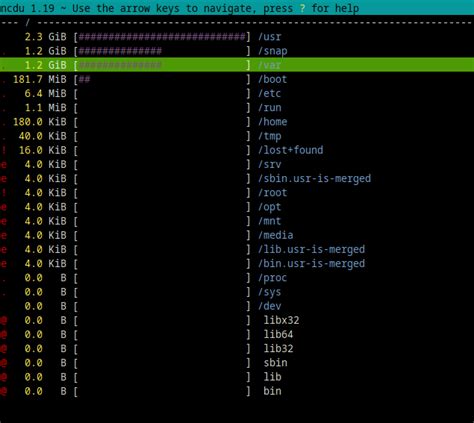Click the 181.7 MiB size value

40,79
